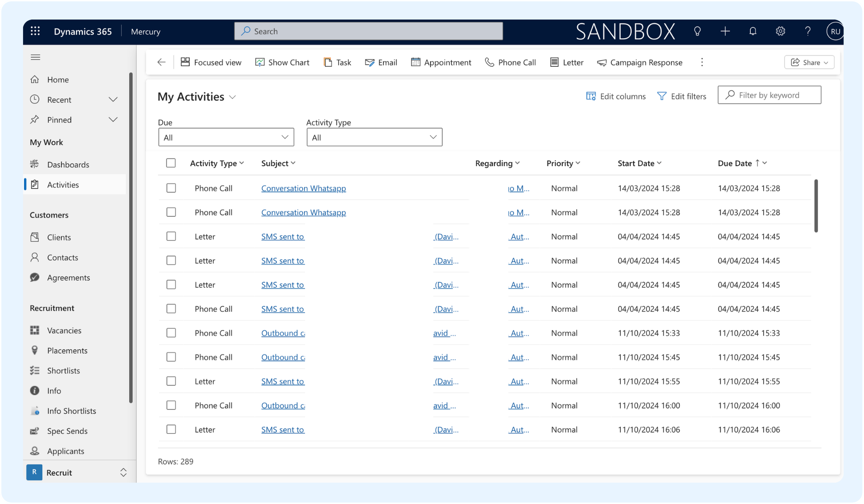Click the Edit filters funnel icon
This screenshot has width=864, height=504.
(x=662, y=96)
